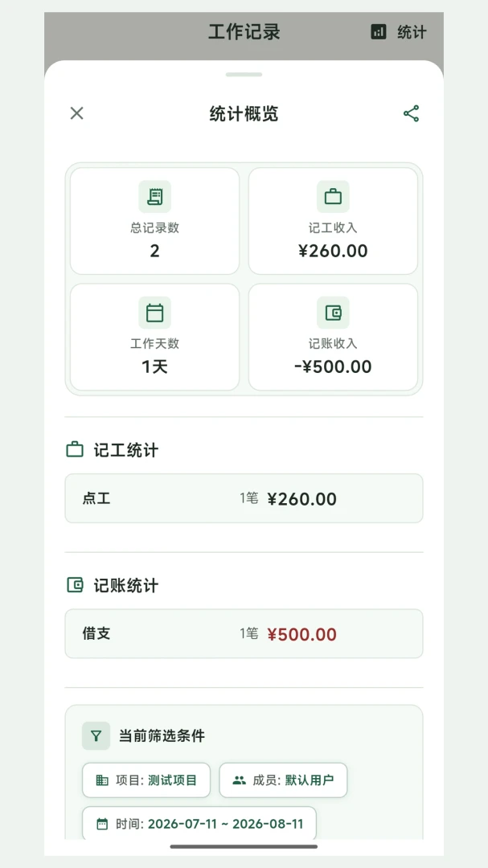Tap the calendar icon above 工作天数
The height and width of the screenshot is (868, 488).
coord(154,313)
